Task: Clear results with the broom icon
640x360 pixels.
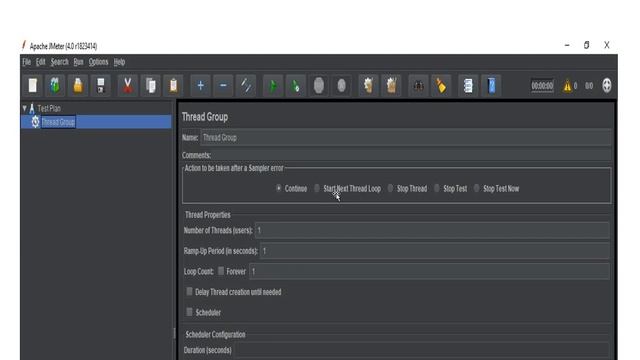Action: (x=369, y=86)
